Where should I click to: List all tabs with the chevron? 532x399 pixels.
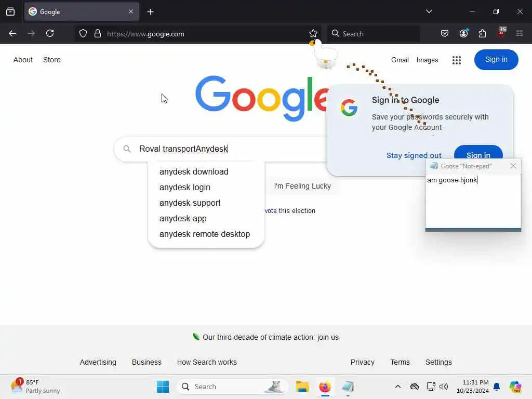click(x=429, y=11)
